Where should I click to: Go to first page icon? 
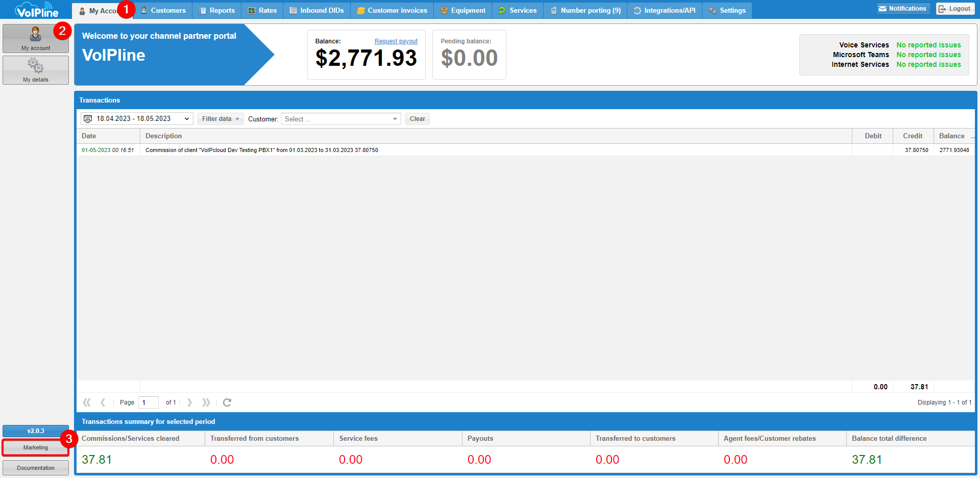(x=87, y=402)
